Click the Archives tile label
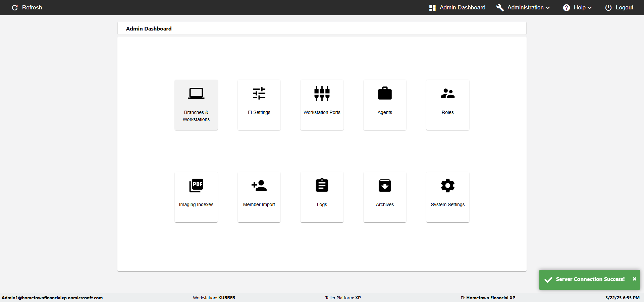This screenshot has height=302, width=644. [385, 204]
